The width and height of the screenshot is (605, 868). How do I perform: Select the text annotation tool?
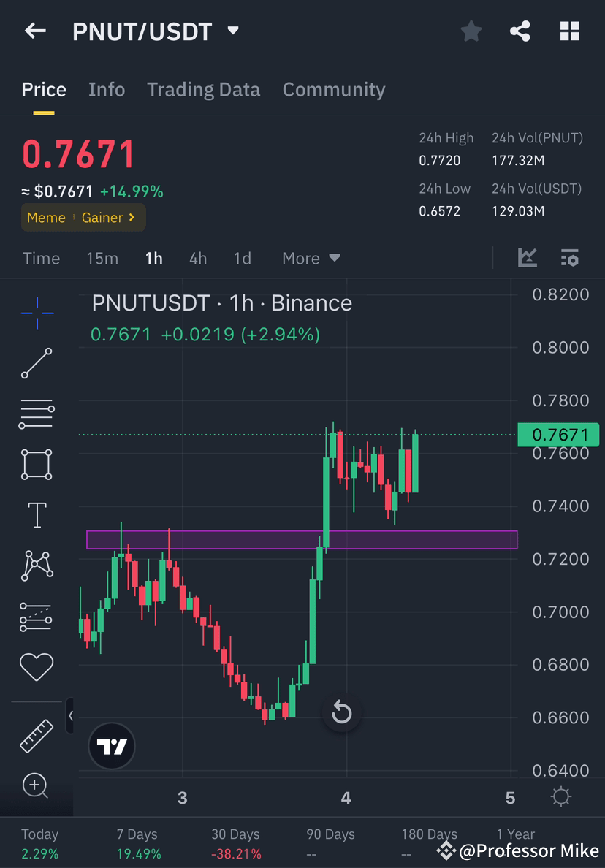point(37,514)
